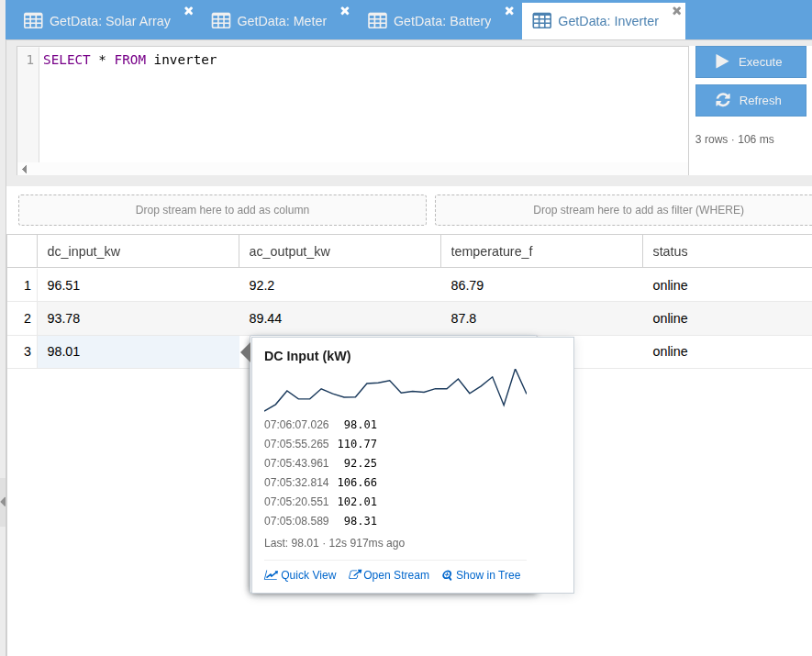
Task: Refresh the query results
Action: coord(751,100)
